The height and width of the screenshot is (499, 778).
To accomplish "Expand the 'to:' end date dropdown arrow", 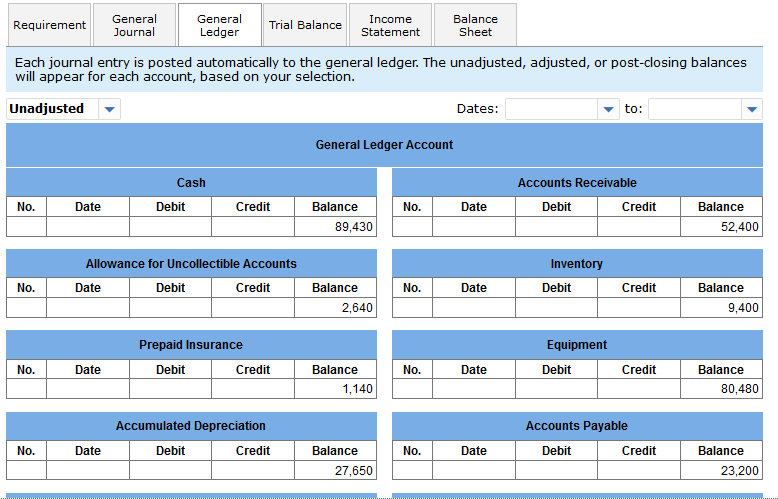I will pos(752,109).
